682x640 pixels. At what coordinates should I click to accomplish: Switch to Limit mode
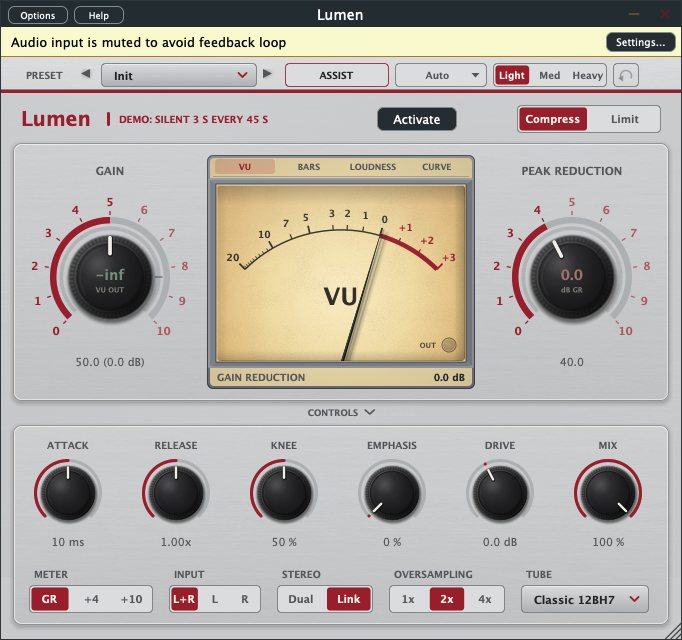click(625, 119)
